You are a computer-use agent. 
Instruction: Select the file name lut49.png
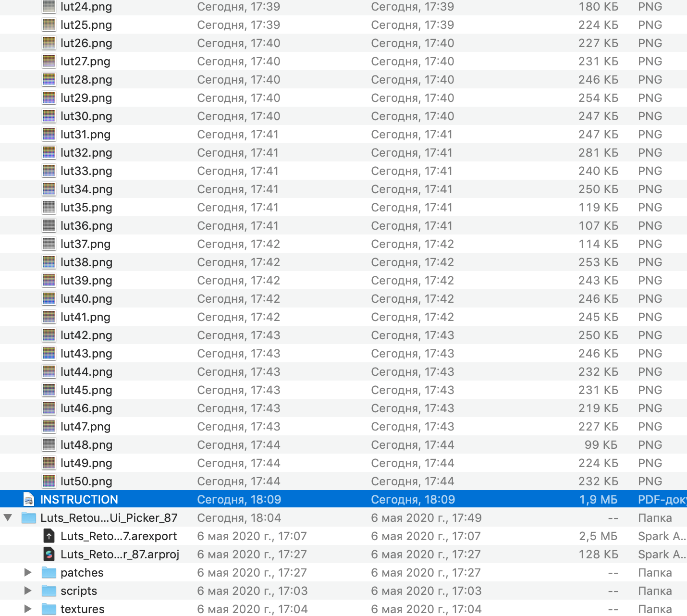click(x=86, y=463)
